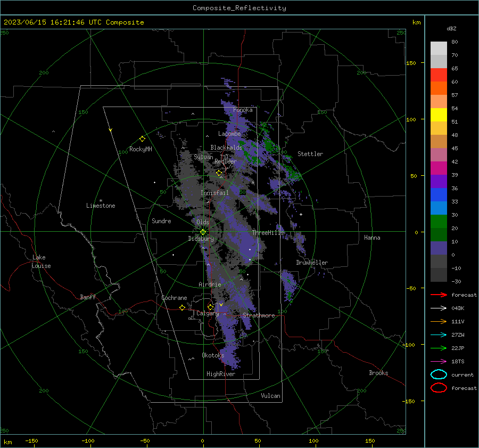Screen dimensions: 479x448
Task: Click the dBZ heading above the color scale
Action: tap(451, 29)
